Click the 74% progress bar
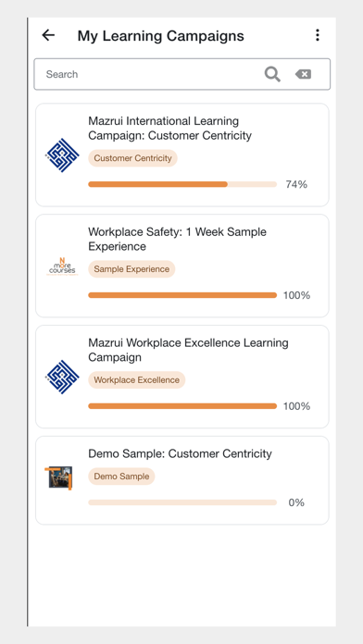Viewport: 363px width, 644px height. [x=182, y=184]
